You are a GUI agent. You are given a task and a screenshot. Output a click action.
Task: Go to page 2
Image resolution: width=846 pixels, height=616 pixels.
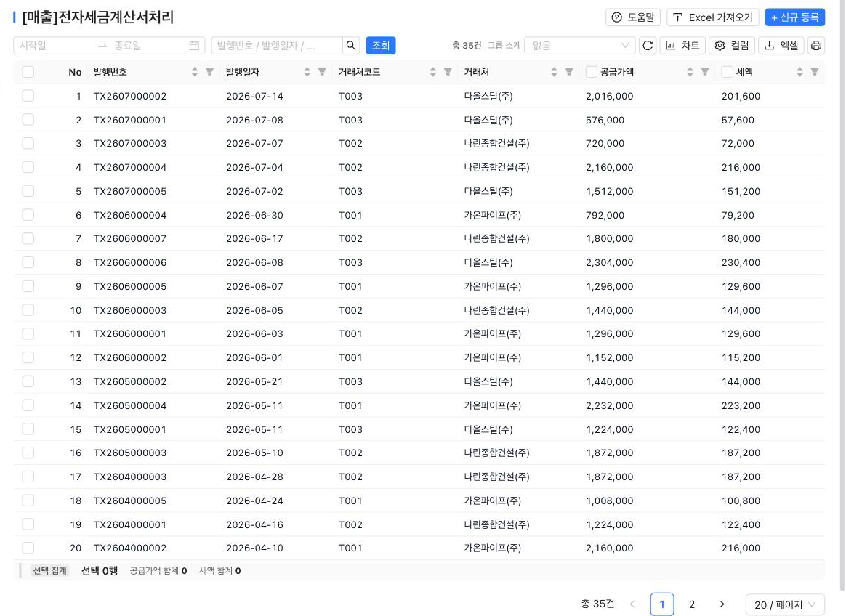692,604
